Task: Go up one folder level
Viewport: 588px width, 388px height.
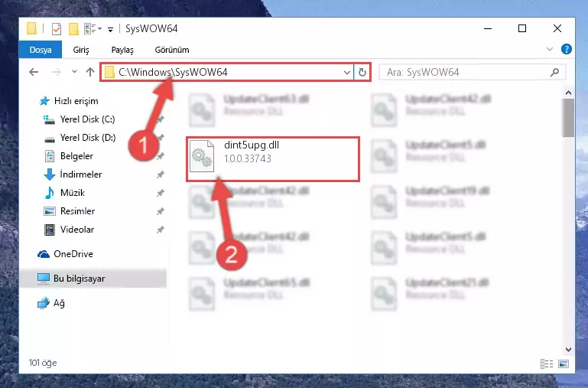Action: point(90,72)
